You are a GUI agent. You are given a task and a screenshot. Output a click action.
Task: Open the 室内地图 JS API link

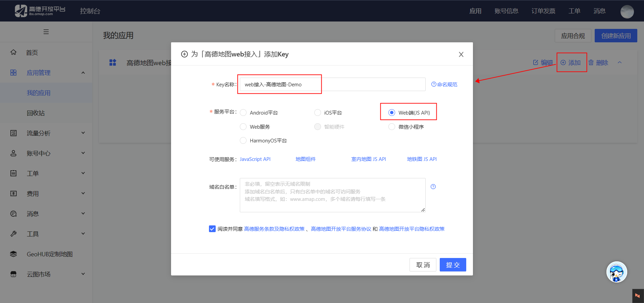point(369,159)
